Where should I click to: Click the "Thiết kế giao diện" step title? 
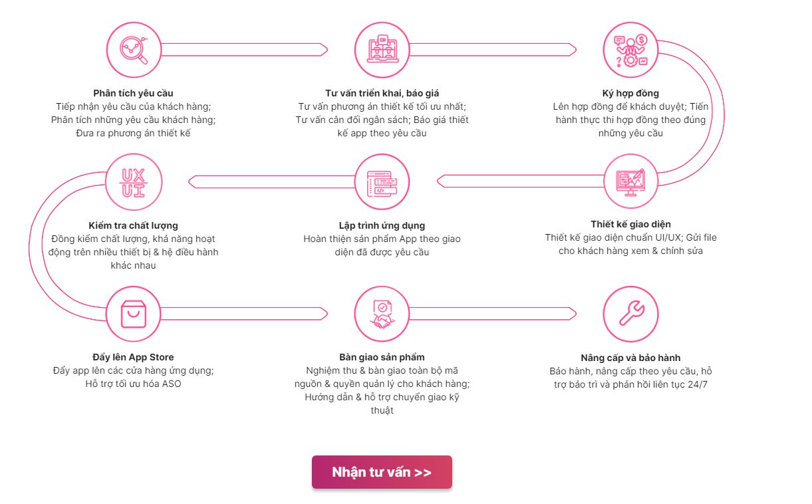pos(630,224)
